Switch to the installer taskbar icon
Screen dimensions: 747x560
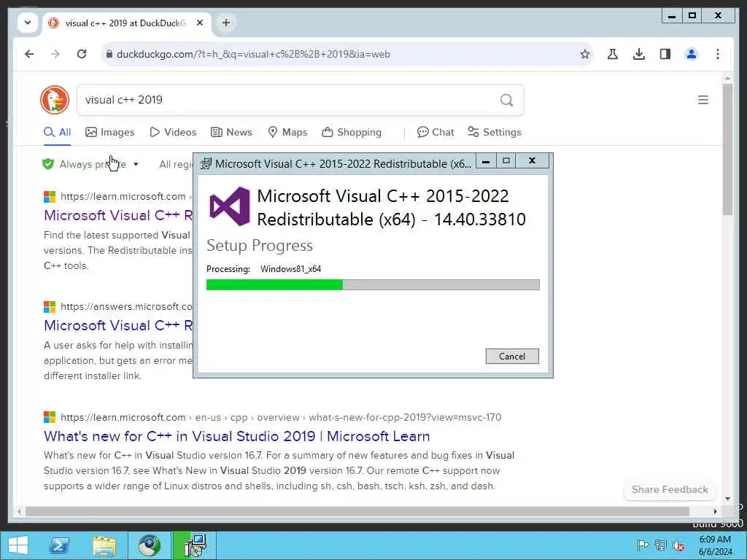[194, 545]
